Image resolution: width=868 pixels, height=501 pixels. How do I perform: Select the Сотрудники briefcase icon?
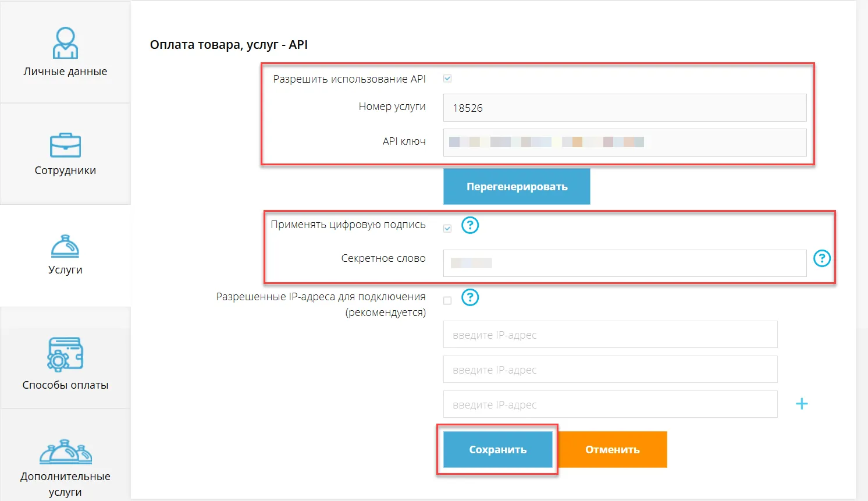[65, 145]
